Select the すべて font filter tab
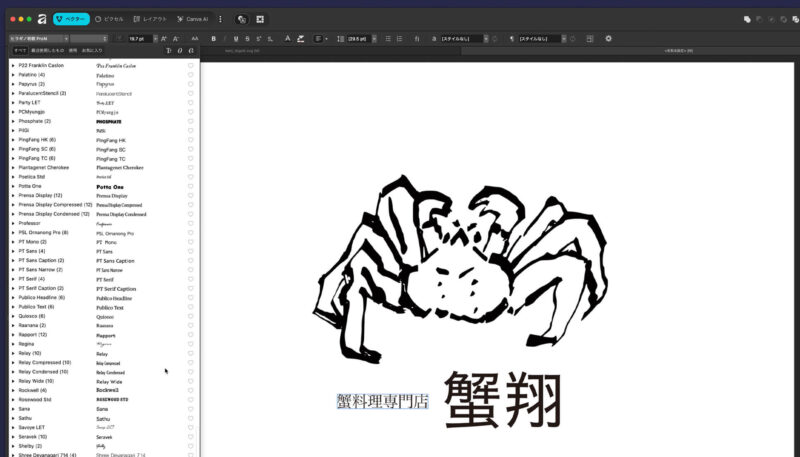Image resolution: width=800 pixels, height=457 pixels. point(20,50)
